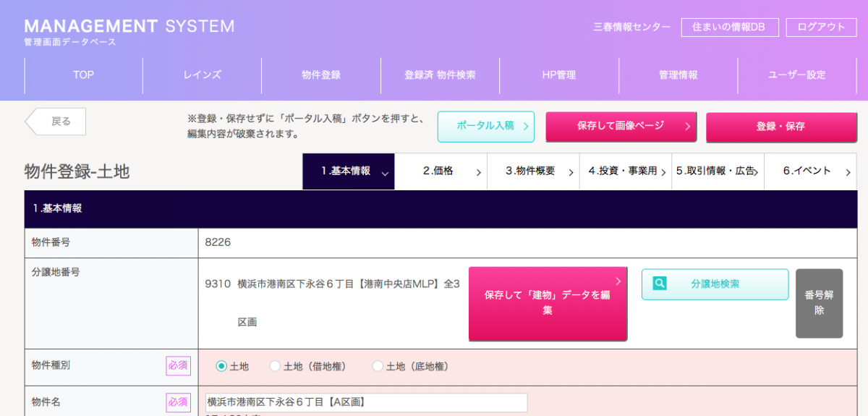The height and width of the screenshot is (416, 868).
Task: Go to the 3.物件概要 section
Action: coord(532,171)
